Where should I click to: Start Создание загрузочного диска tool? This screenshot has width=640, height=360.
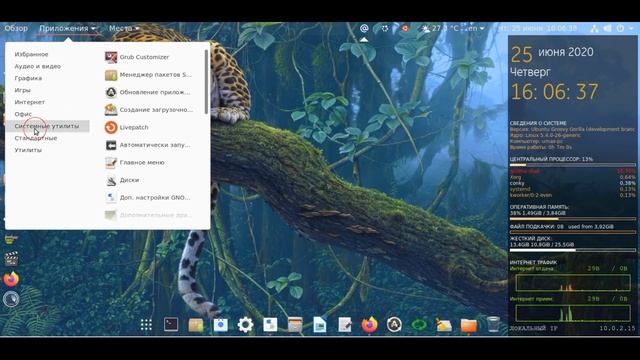[x=149, y=110]
